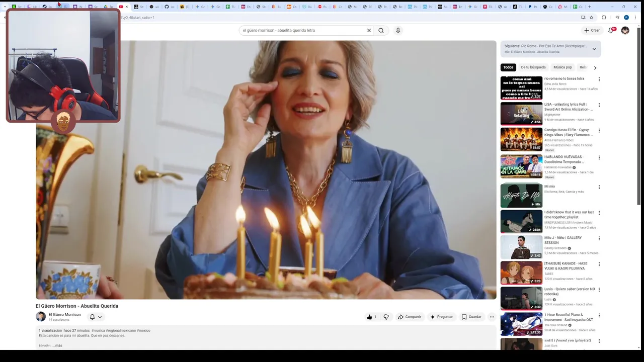The image size is (644, 362).
Task: Open channel notification bell dropdown
Action: [96, 317]
